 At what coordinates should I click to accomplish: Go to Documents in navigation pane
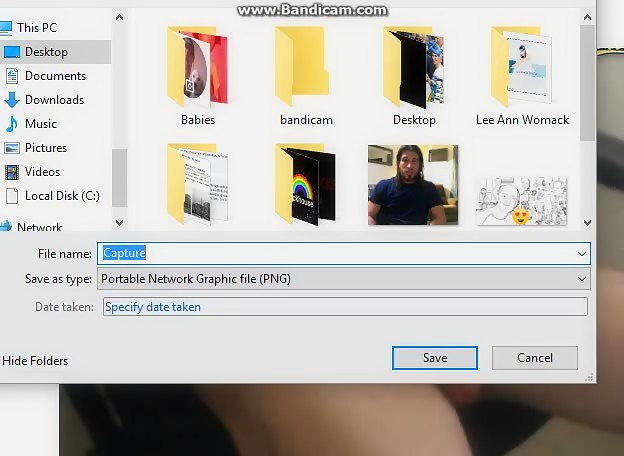(55, 76)
